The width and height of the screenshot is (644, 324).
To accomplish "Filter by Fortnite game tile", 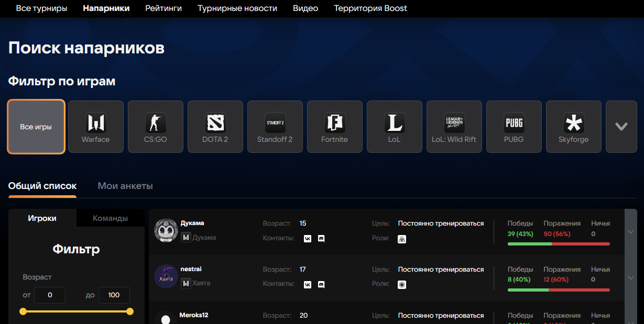I will click(335, 127).
